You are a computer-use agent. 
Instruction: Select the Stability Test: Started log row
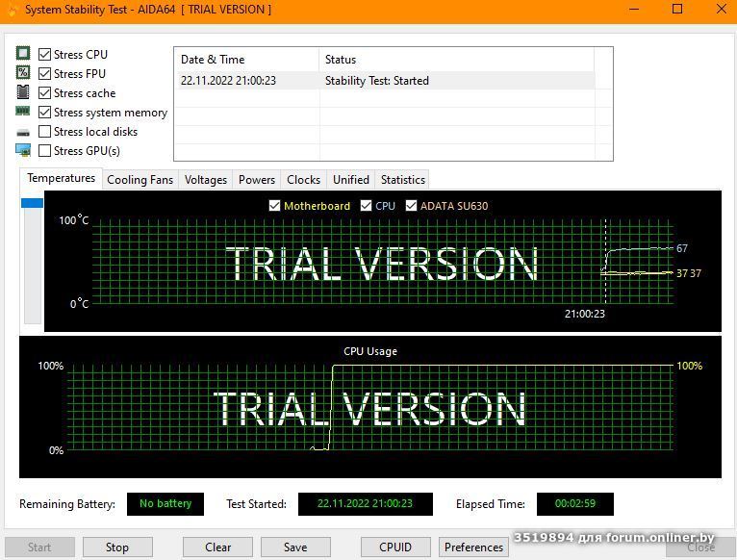point(385,81)
